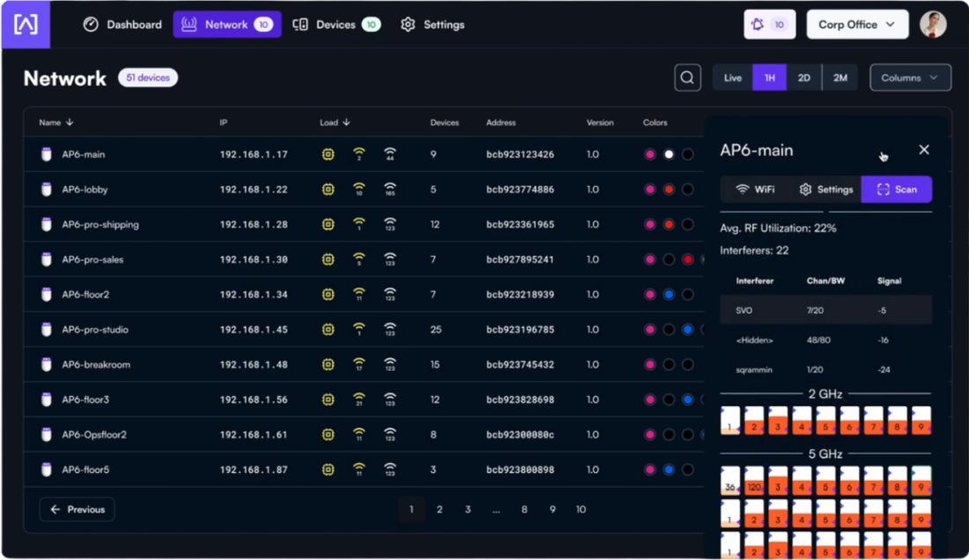969x560 pixels.
Task: Click the CPU load icon for AP6-main
Action: 328,154
